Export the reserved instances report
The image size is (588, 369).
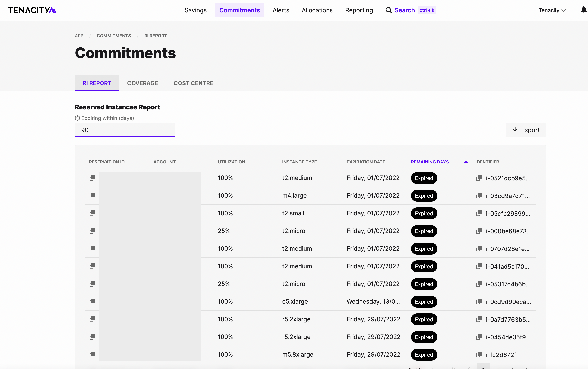526,130
